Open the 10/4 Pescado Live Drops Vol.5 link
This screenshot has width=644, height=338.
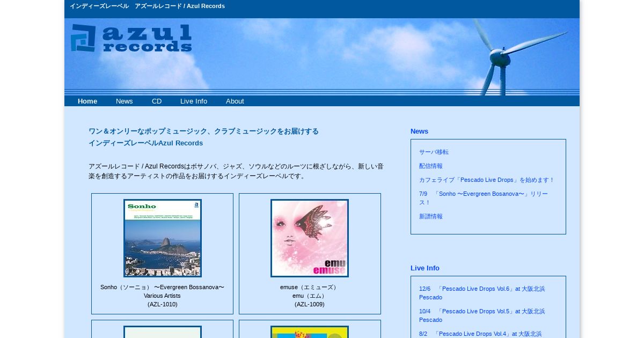[x=482, y=315]
